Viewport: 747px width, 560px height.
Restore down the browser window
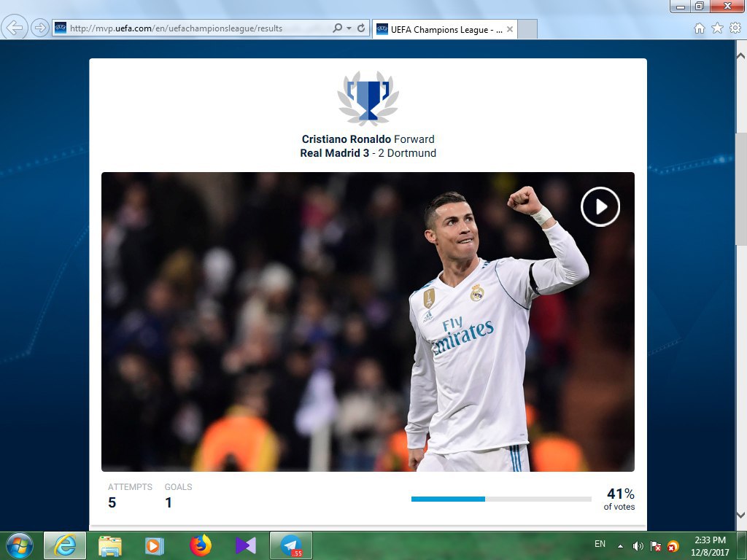click(x=700, y=6)
